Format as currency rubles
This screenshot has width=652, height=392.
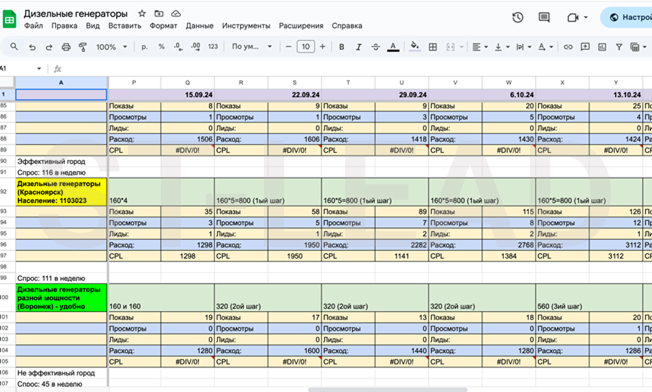point(144,47)
